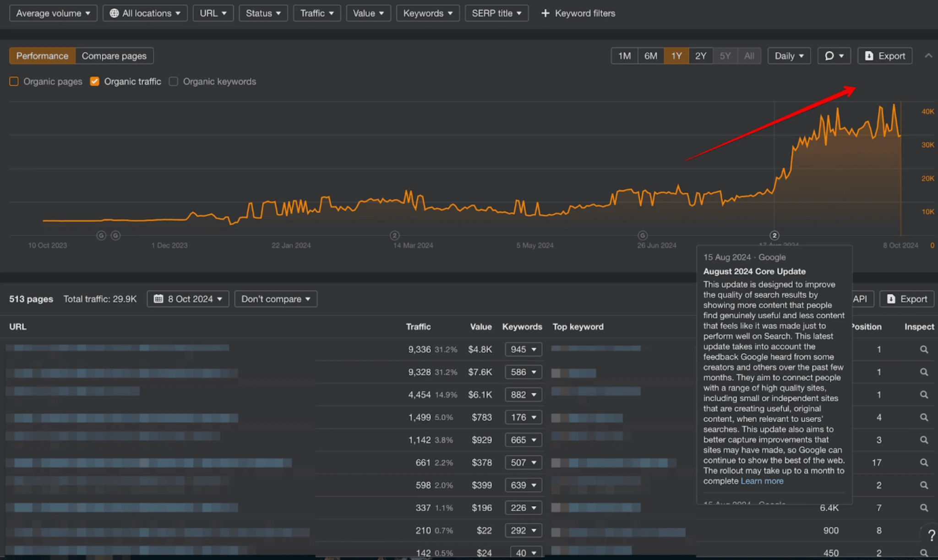Select the All time range
The width and height of the screenshot is (938, 560).
pos(749,56)
